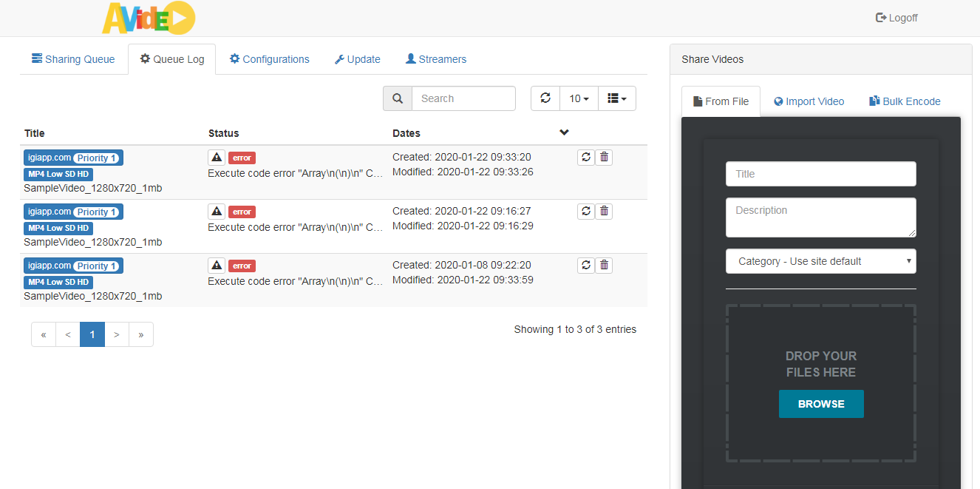Refresh the queue log list
The width and height of the screenshot is (980, 489).
pos(545,98)
